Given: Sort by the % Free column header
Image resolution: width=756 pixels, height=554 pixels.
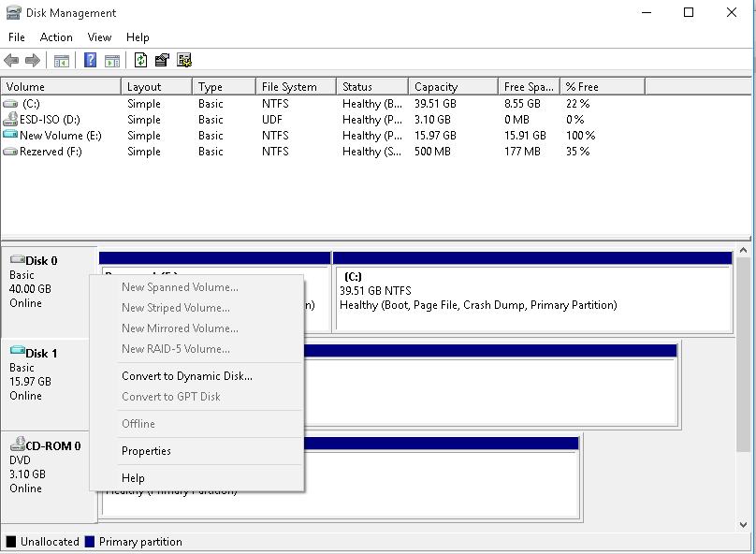Looking at the screenshot, I should click(x=603, y=87).
